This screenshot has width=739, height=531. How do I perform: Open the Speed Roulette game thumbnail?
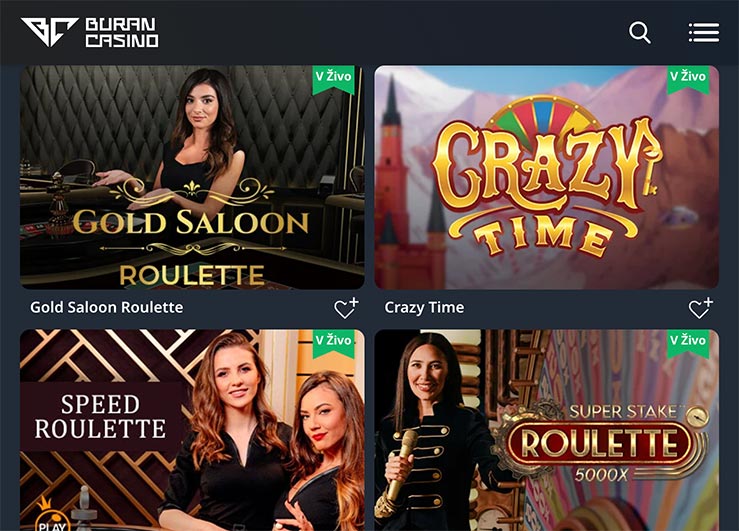pyautogui.click(x=192, y=430)
